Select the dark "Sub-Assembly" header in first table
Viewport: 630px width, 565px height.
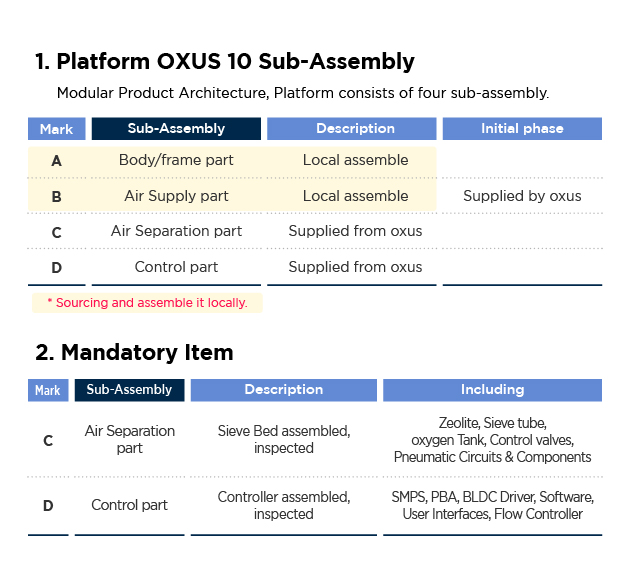coord(176,129)
